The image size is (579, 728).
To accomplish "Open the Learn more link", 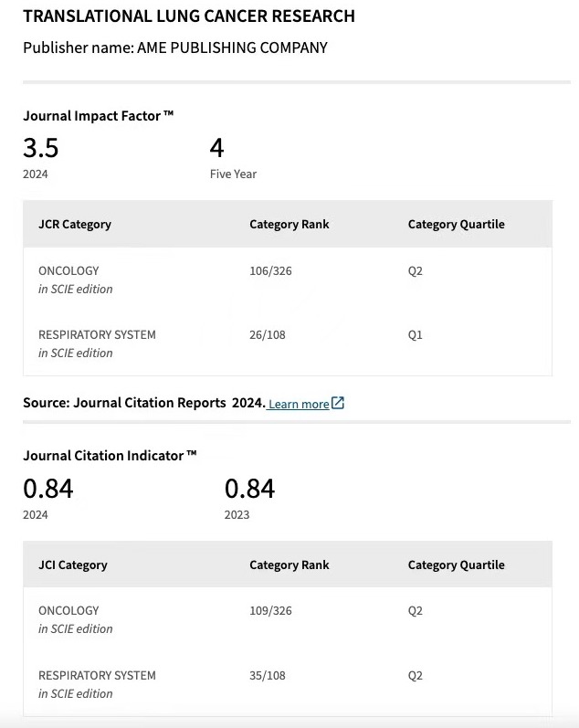I will pyautogui.click(x=299, y=404).
